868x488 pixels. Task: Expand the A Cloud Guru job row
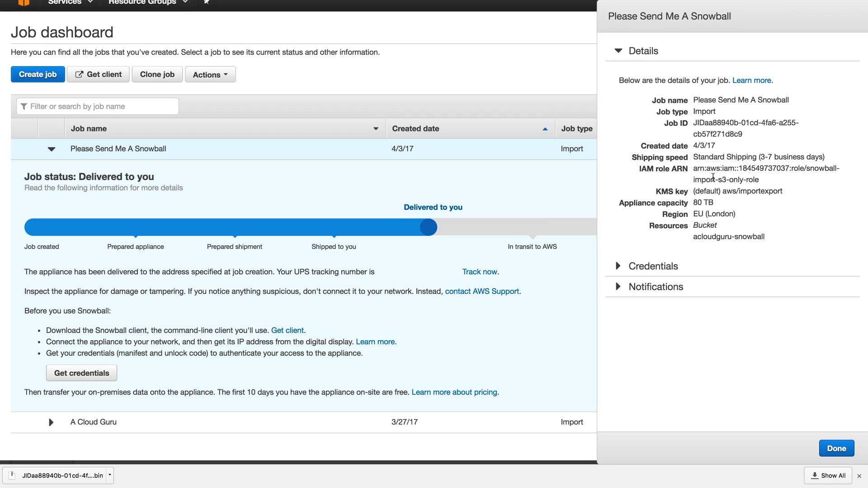point(51,422)
